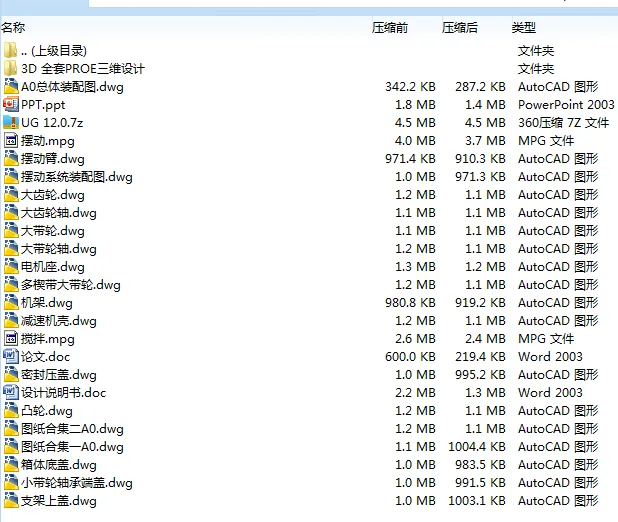Click the icon of 密封压盖.dwg
This screenshot has width=618, height=522.
tap(11, 375)
